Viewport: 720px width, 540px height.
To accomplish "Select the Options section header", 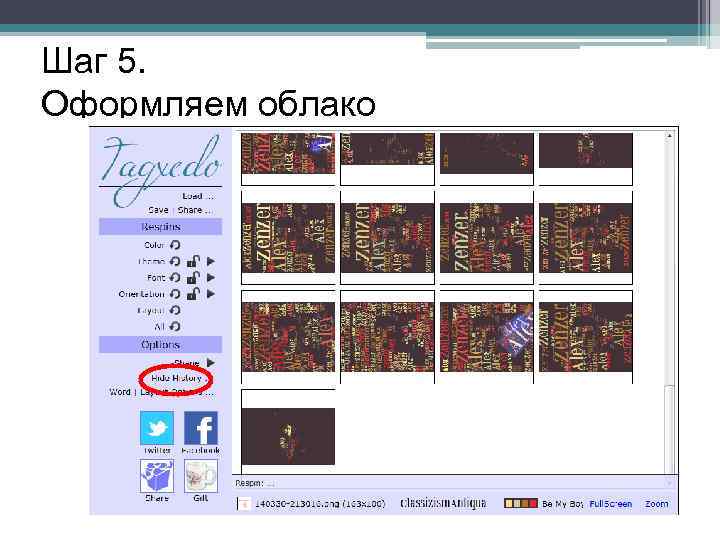I will (x=160, y=344).
